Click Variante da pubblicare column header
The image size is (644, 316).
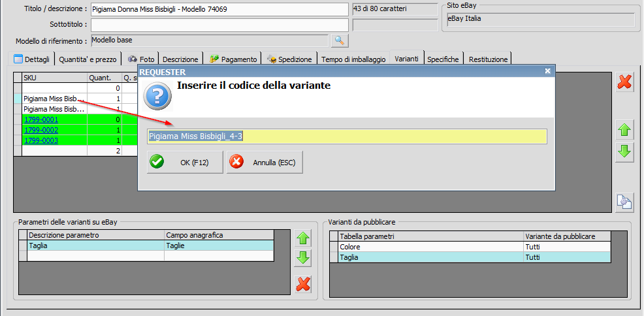567,236
